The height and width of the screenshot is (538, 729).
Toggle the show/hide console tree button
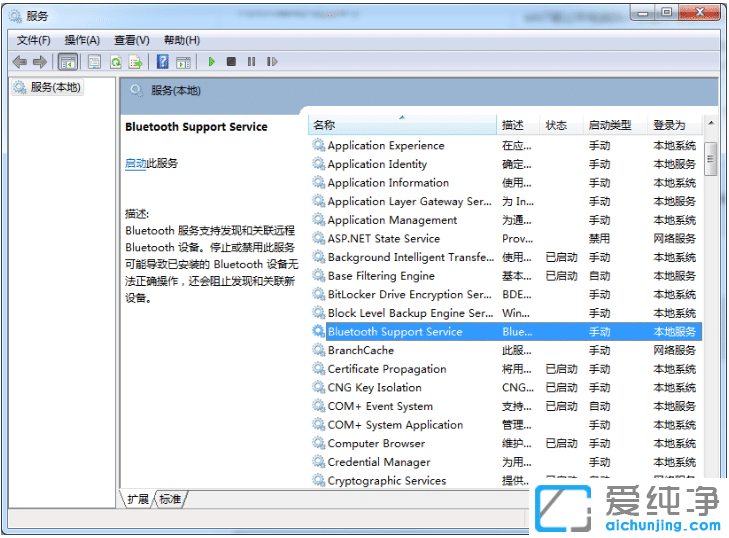(68, 62)
